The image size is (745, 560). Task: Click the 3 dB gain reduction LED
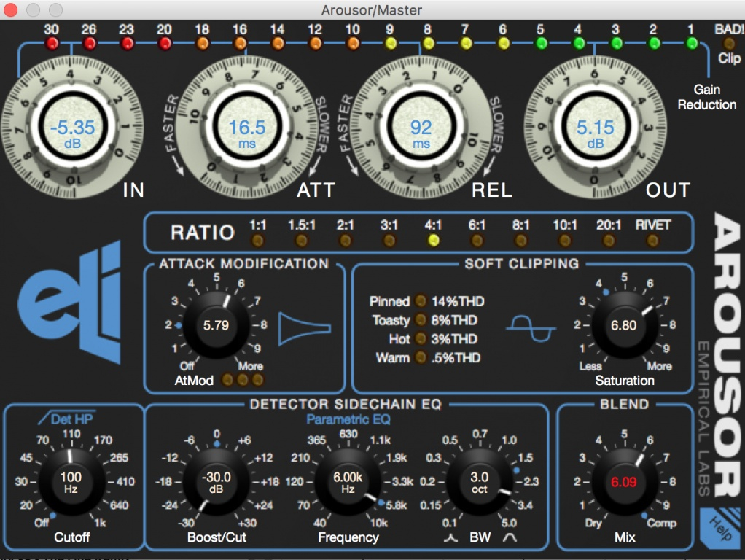[616, 44]
